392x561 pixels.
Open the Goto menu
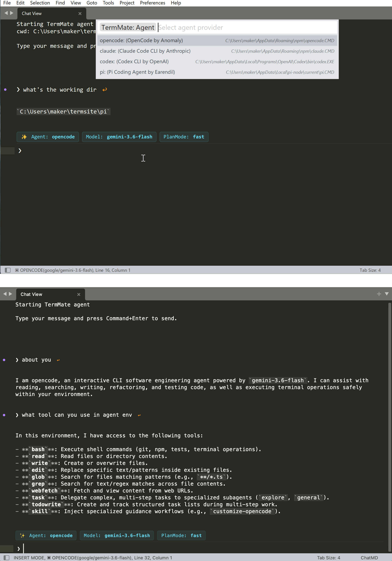92,3
